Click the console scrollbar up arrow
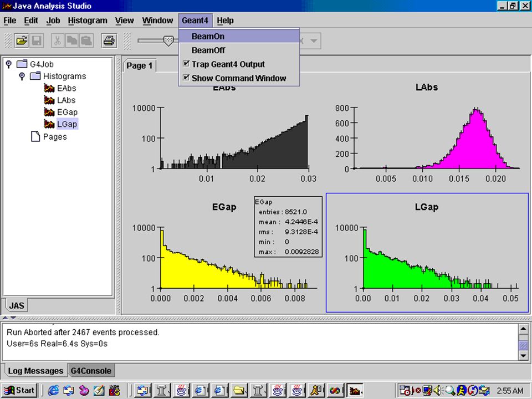Image resolution: width=532 pixels, height=399 pixels. [x=523, y=329]
